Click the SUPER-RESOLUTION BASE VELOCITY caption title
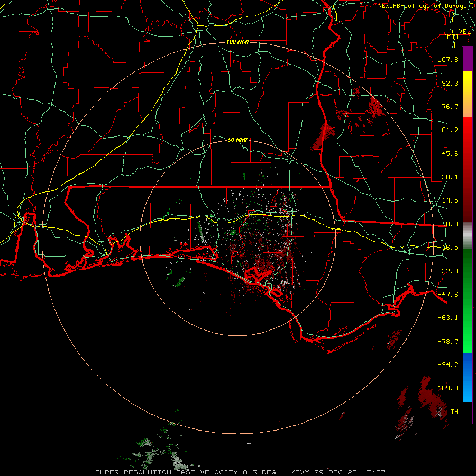 point(167,472)
